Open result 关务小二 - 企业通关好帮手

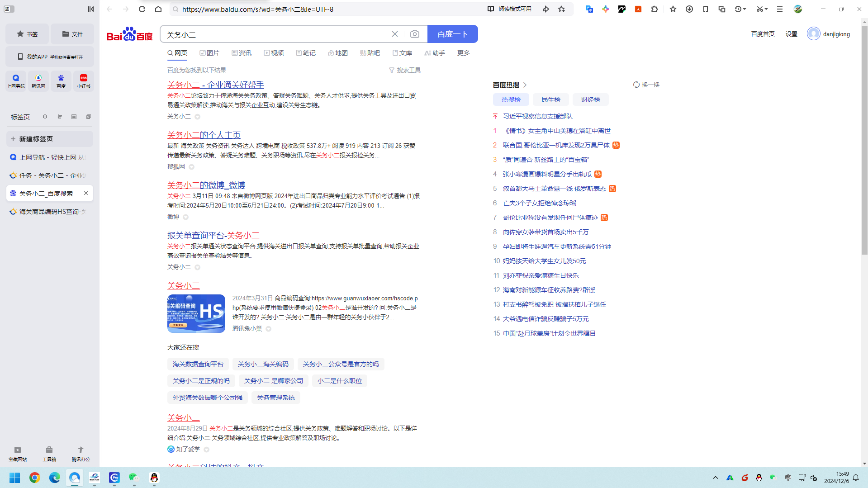click(x=216, y=85)
